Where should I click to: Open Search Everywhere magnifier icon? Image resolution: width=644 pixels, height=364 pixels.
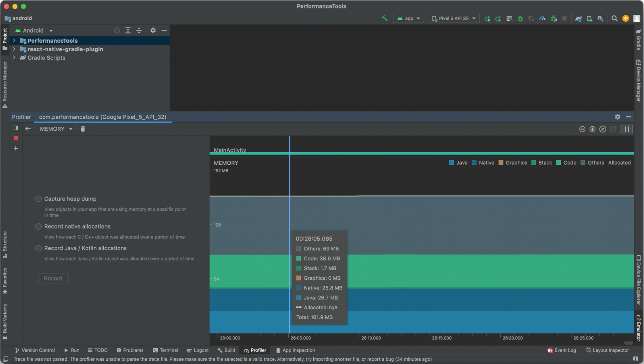click(x=615, y=19)
